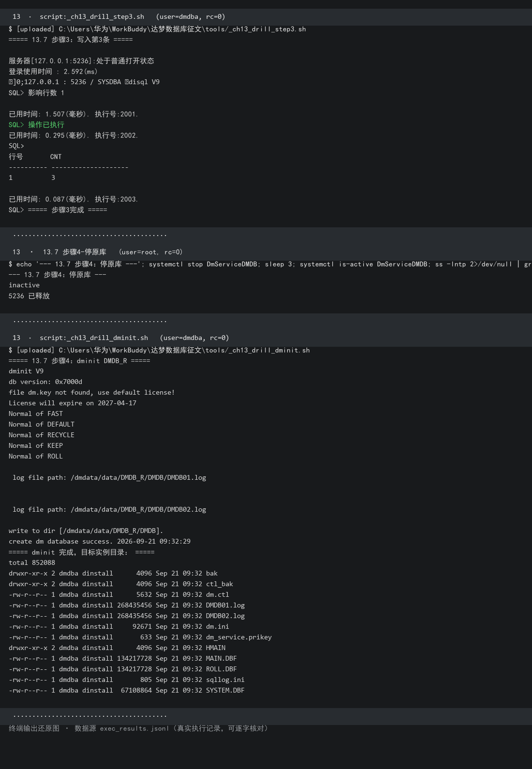Click the "步骤3完成" line
The width and height of the screenshot is (532, 769).
(x=58, y=210)
